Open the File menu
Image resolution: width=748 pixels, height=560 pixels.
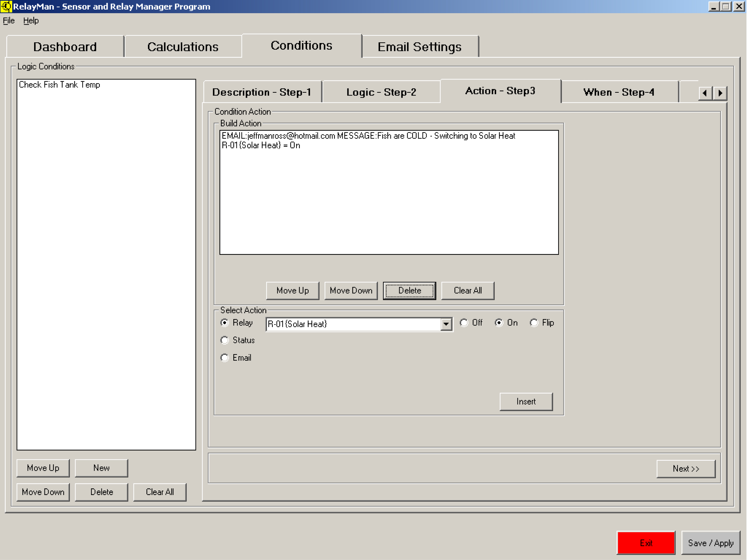click(x=9, y=21)
